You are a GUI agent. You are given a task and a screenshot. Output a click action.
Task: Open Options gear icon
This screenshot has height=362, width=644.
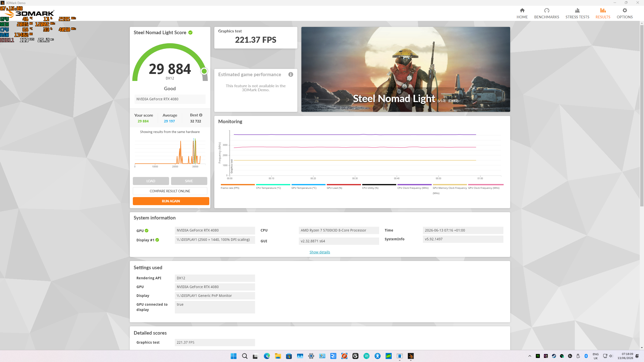625,10
